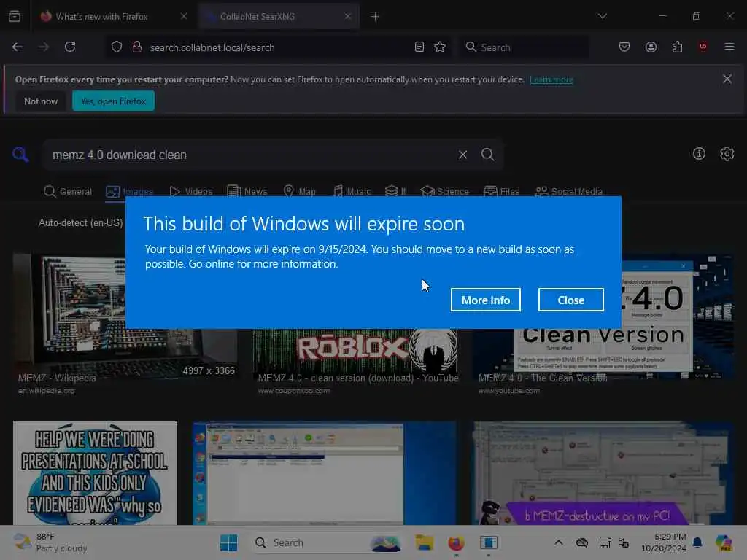Clear the SearXNG search query

(462, 155)
